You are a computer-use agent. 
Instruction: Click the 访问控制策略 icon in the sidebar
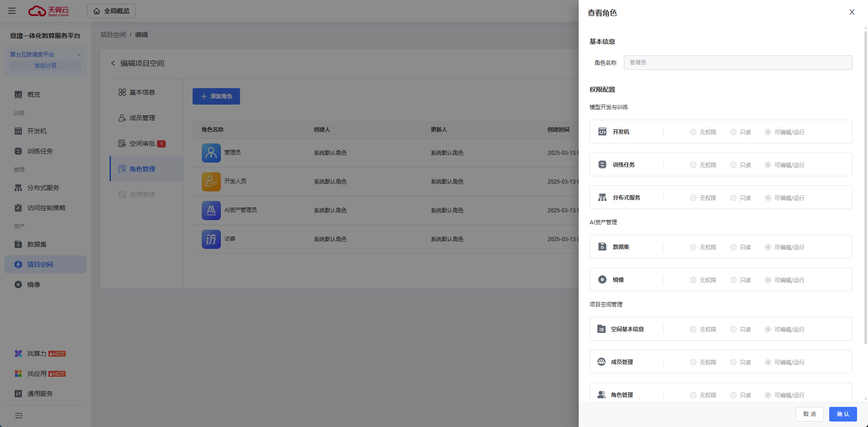click(18, 208)
